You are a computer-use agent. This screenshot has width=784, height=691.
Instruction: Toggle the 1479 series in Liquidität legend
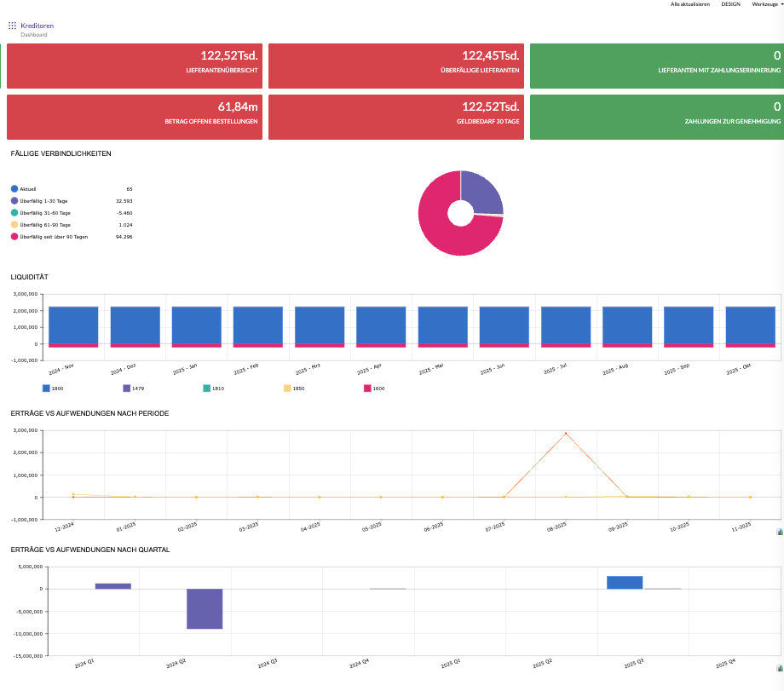[127, 388]
